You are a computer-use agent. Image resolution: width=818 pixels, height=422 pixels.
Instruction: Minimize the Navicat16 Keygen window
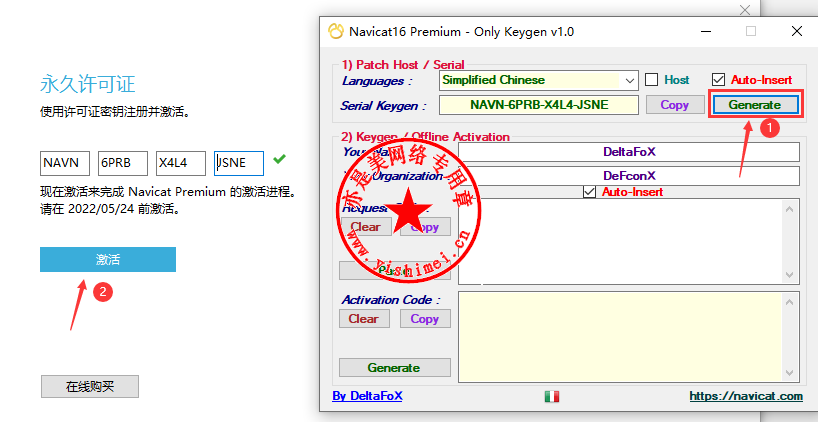click(x=705, y=31)
